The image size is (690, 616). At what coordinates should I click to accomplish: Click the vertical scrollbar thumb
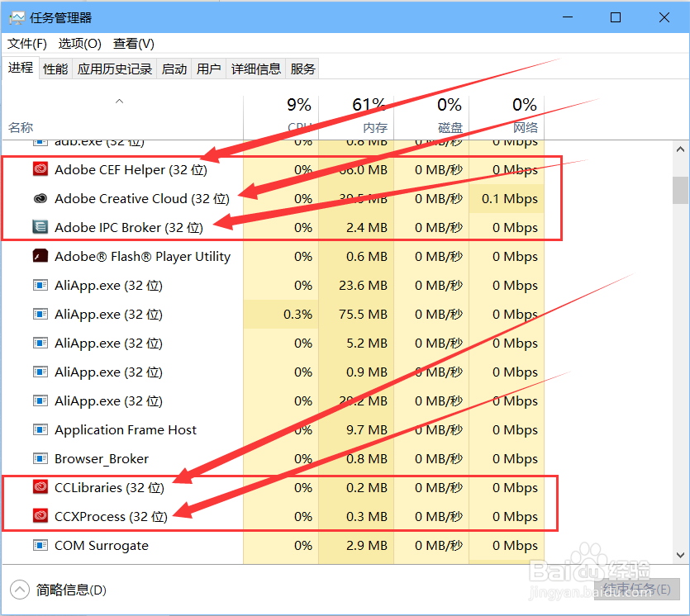[x=680, y=191]
